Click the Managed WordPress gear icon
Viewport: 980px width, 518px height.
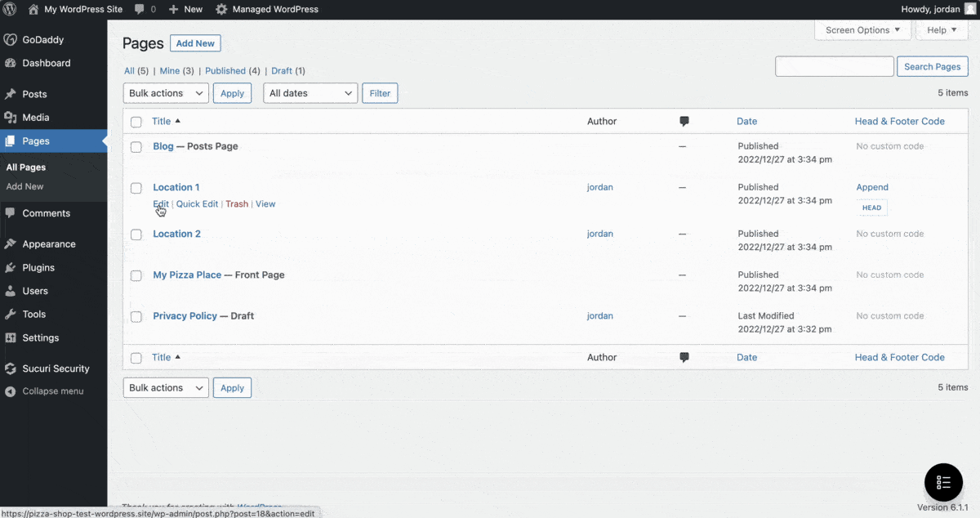[221, 10]
